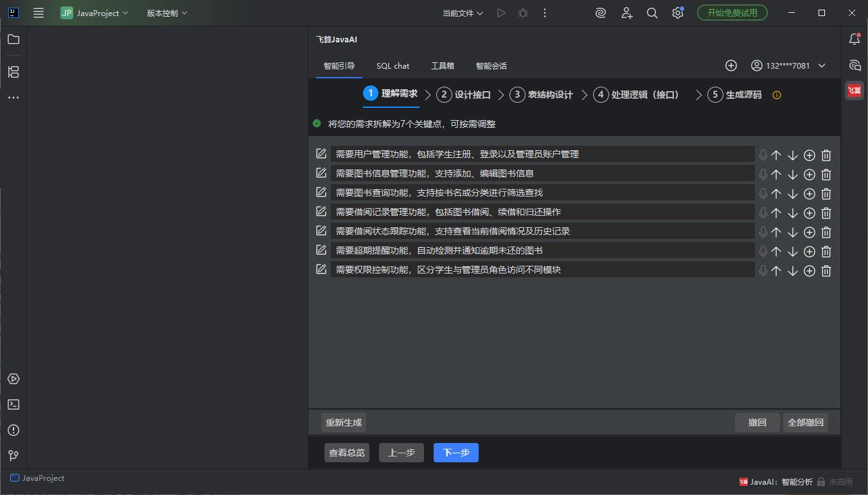
Task: Click JavaProject in the status bar
Action: point(37,478)
